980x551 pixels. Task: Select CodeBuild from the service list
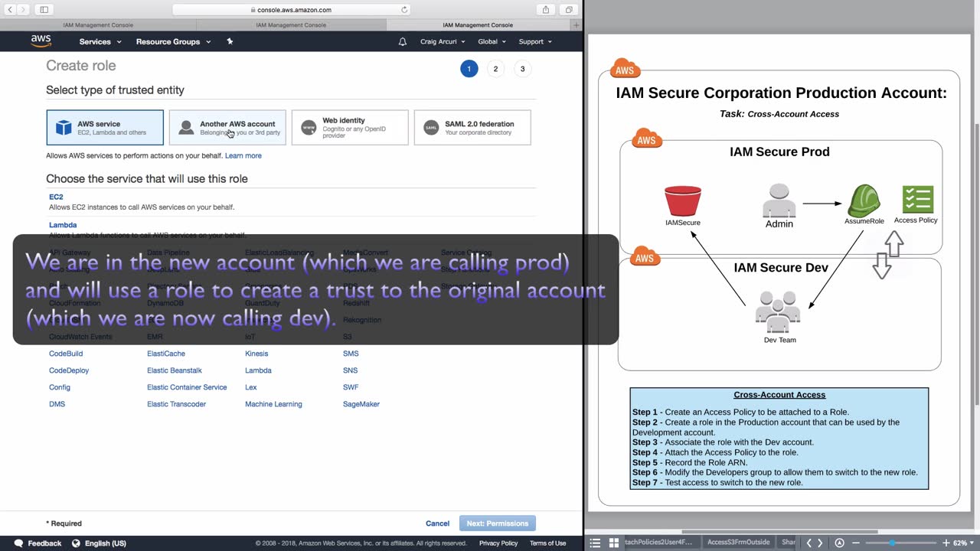(66, 354)
